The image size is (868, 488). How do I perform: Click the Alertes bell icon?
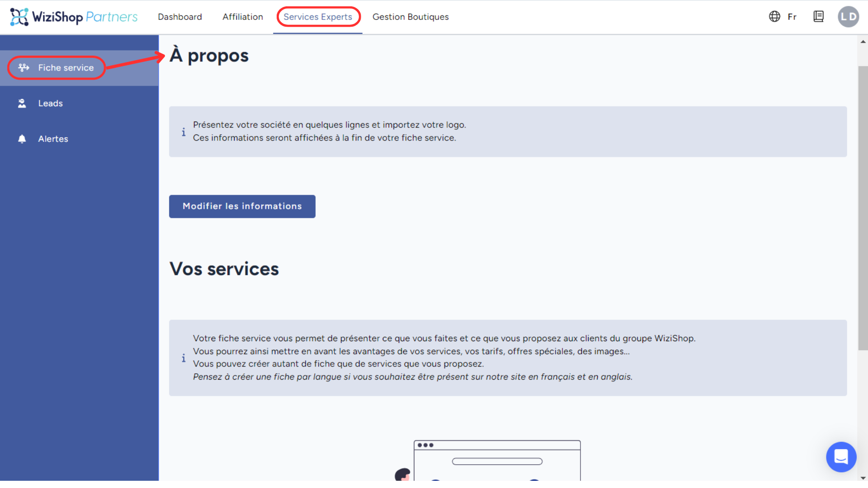(x=22, y=139)
